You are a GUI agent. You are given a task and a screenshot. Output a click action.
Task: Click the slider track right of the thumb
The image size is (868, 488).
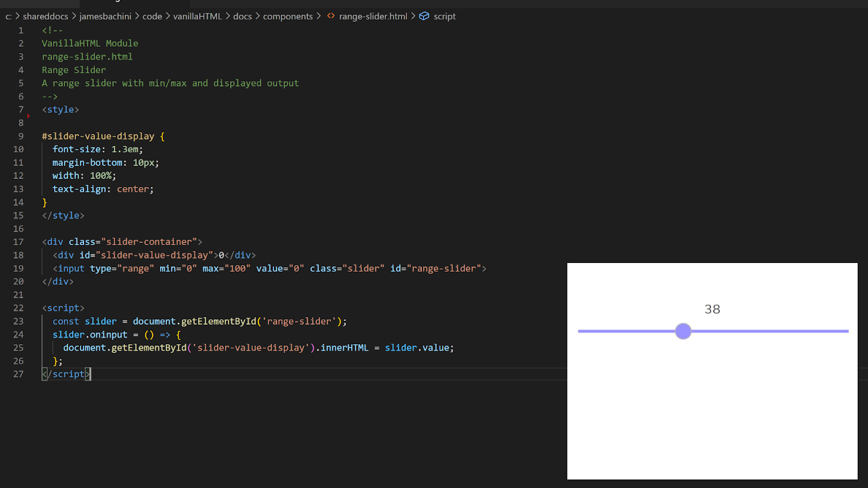770,331
